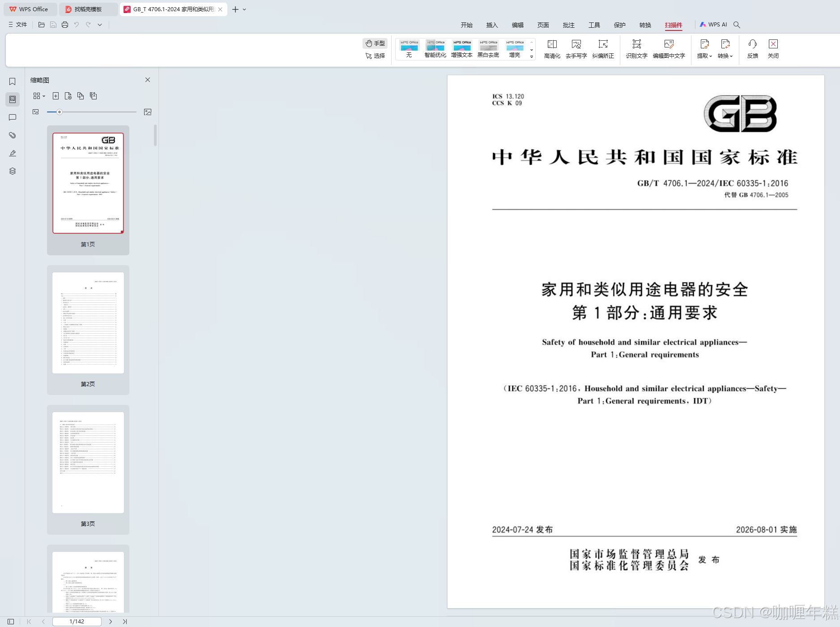Switch to the 找稻壳模板 tab

89,9
